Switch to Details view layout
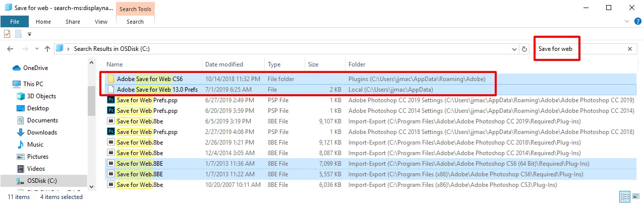644x203 pixels. click(625, 197)
